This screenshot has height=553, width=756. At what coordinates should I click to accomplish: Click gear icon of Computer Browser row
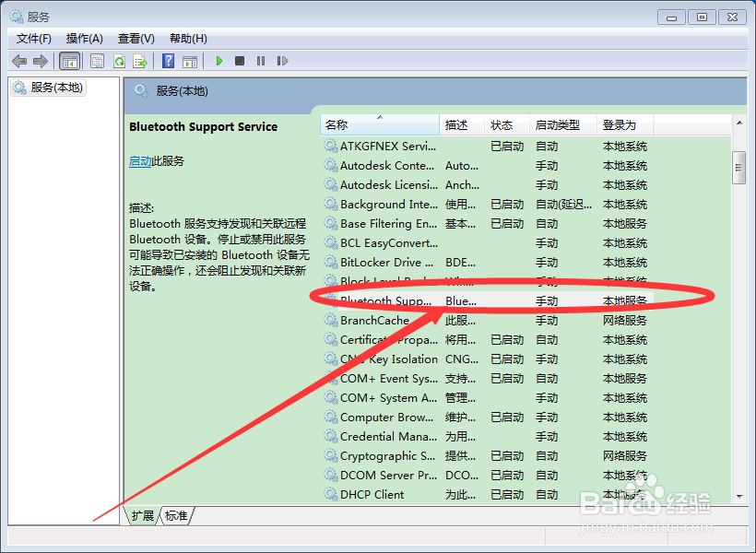(x=331, y=417)
